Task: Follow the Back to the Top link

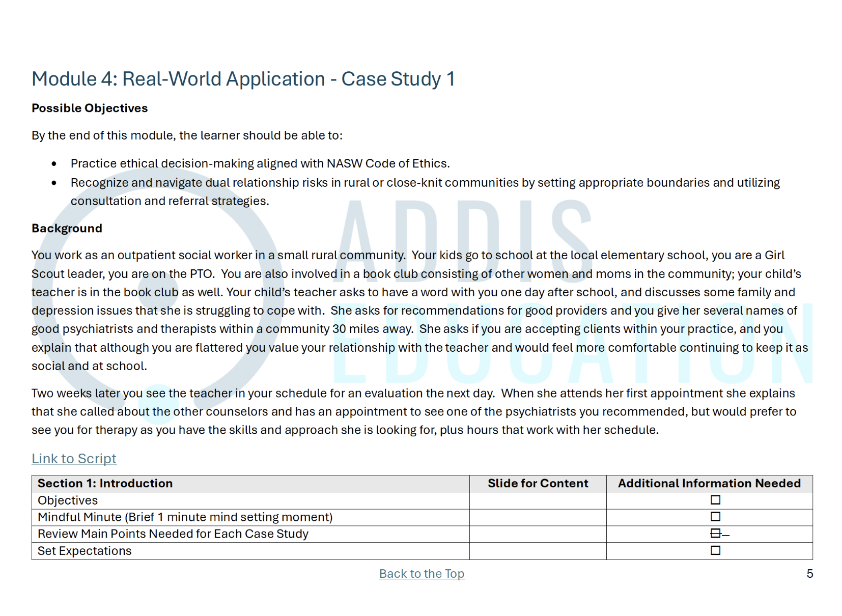Action: [x=422, y=573]
